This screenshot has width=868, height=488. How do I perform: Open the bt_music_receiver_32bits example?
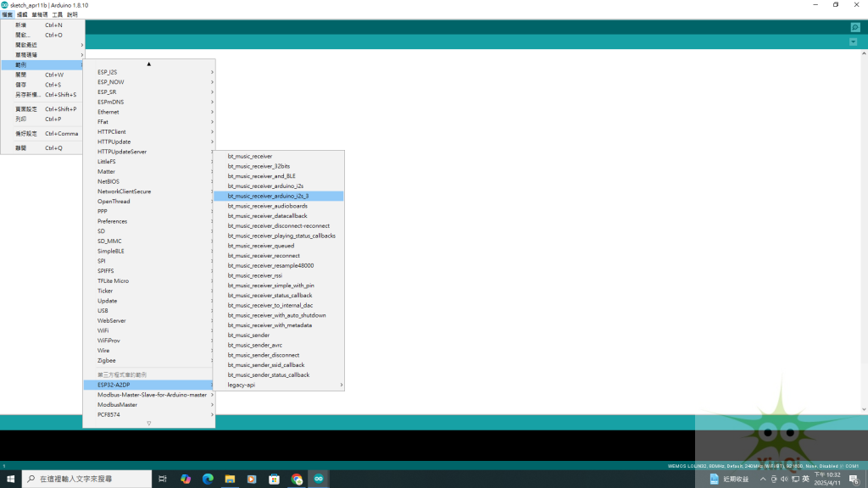point(278,166)
